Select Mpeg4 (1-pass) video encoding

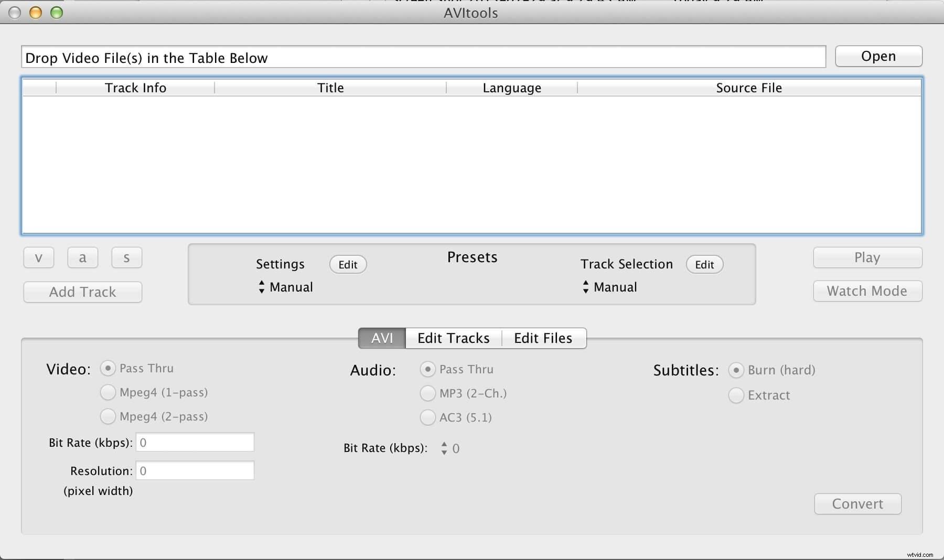coord(108,392)
